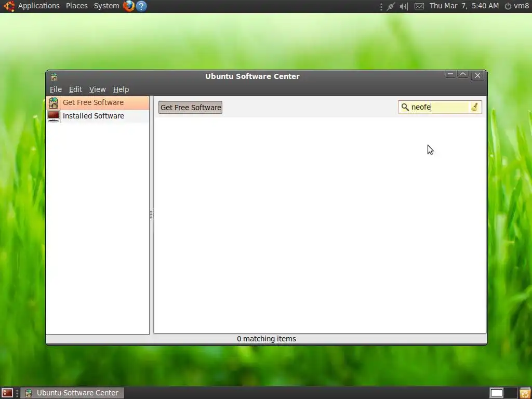Click the Software Center title bar icon
The width and height of the screenshot is (532, 399).
(x=54, y=77)
